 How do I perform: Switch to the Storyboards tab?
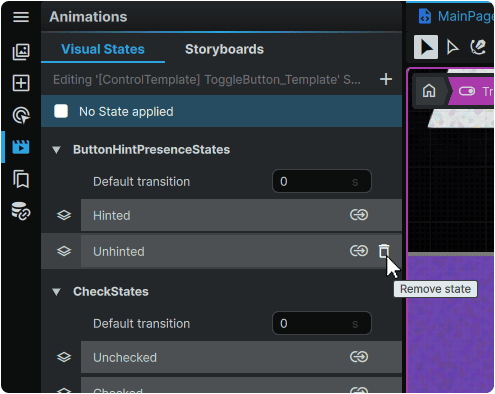pyautogui.click(x=224, y=49)
